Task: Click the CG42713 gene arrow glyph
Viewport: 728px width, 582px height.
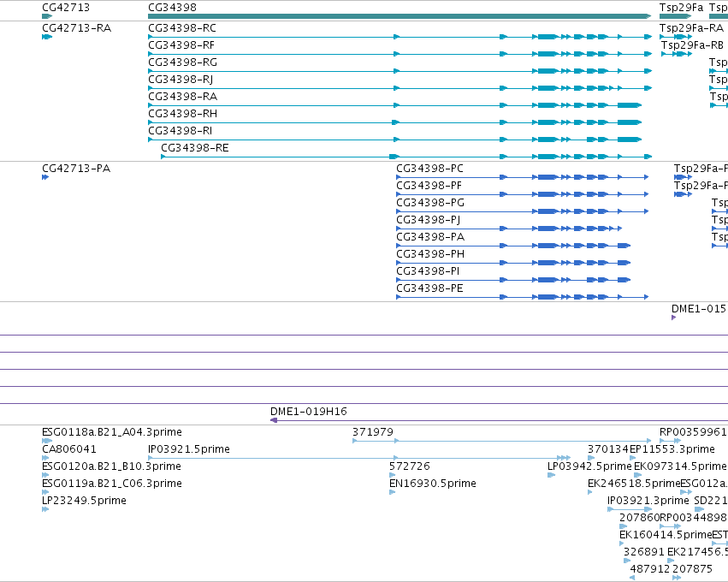Action: click(x=47, y=16)
